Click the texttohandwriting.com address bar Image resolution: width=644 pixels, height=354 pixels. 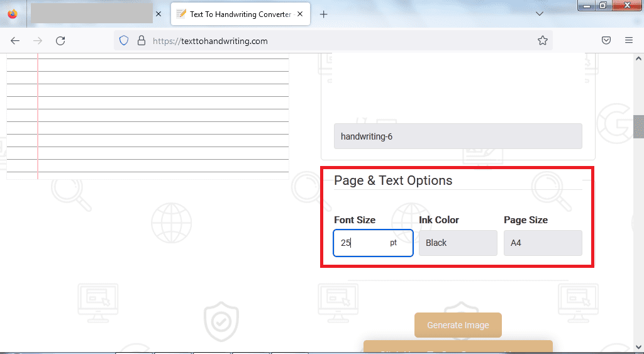[340, 41]
